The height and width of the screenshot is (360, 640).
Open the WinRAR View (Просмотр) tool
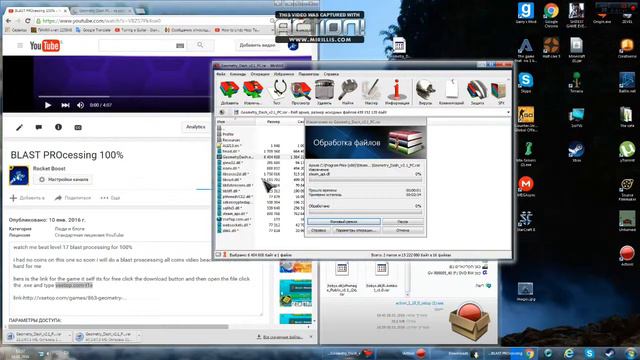coord(301,92)
